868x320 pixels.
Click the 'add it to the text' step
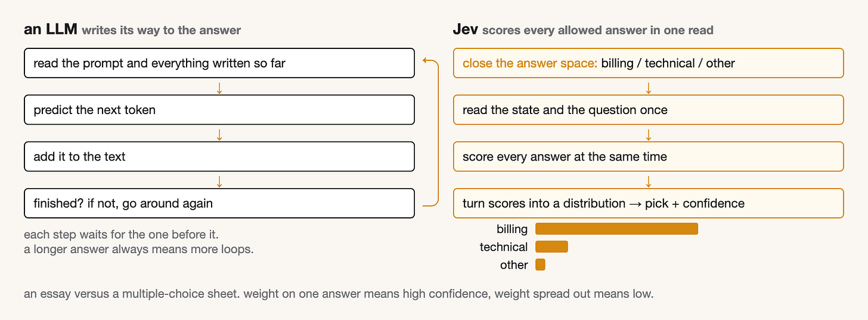tap(219, 156)
